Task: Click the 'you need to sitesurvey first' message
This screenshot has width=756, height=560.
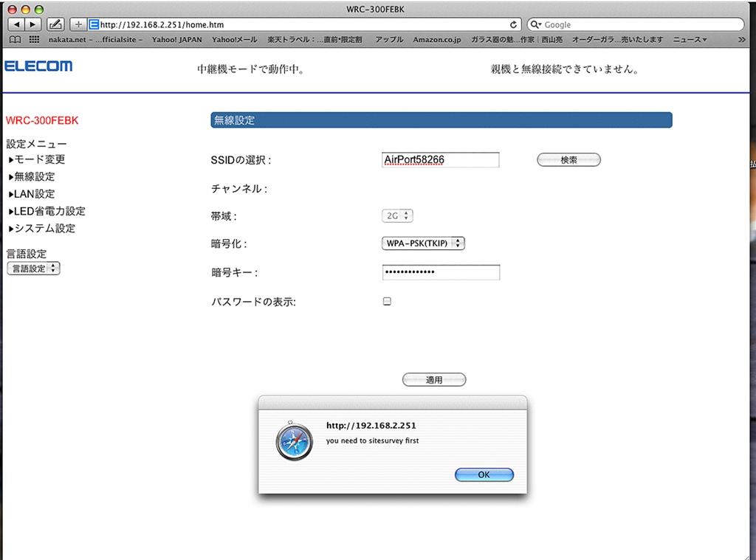Action: [x=372, y=440]
